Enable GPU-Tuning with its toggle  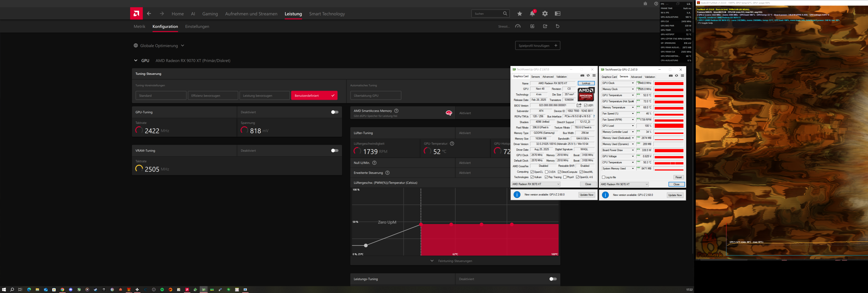334,112
